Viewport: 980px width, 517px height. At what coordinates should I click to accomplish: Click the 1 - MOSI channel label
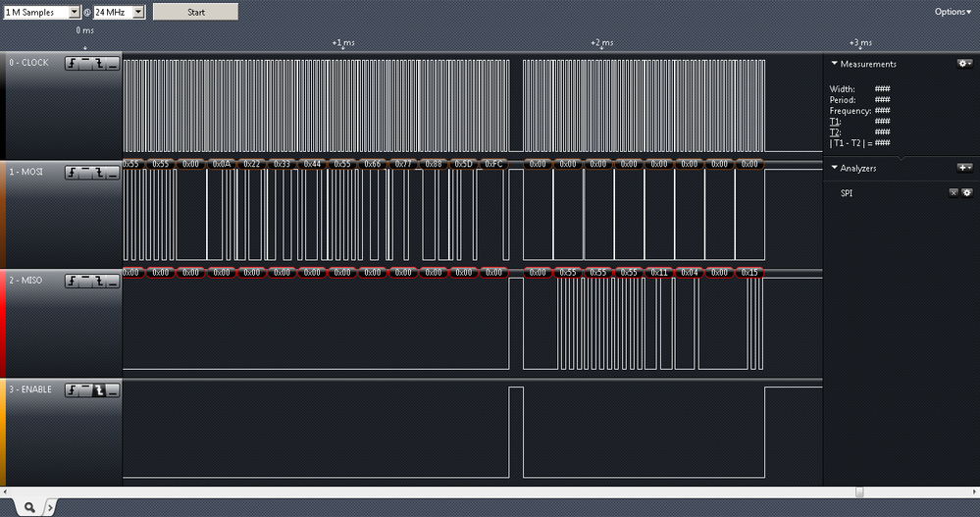(x=26, y=172)
